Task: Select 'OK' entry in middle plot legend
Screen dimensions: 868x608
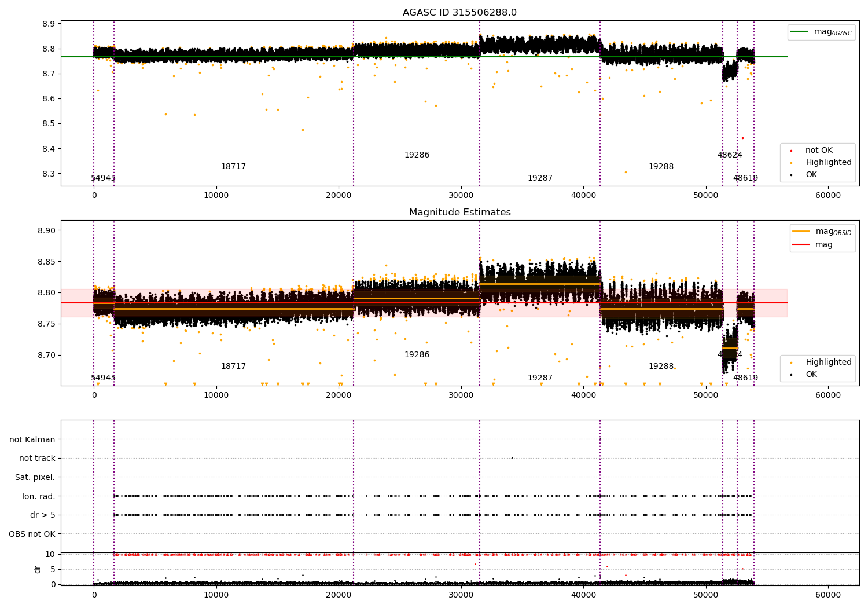Action: (x=805, y=375)
